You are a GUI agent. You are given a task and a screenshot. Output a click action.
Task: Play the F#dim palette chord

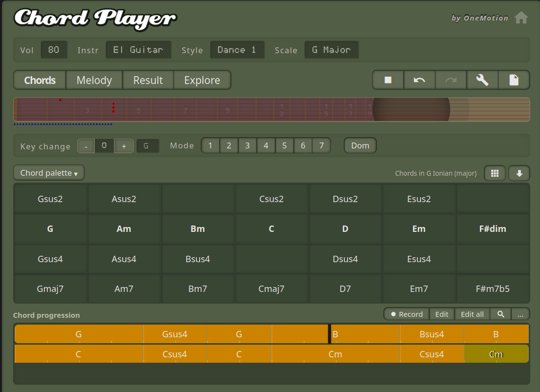click(x=493, y=229)
